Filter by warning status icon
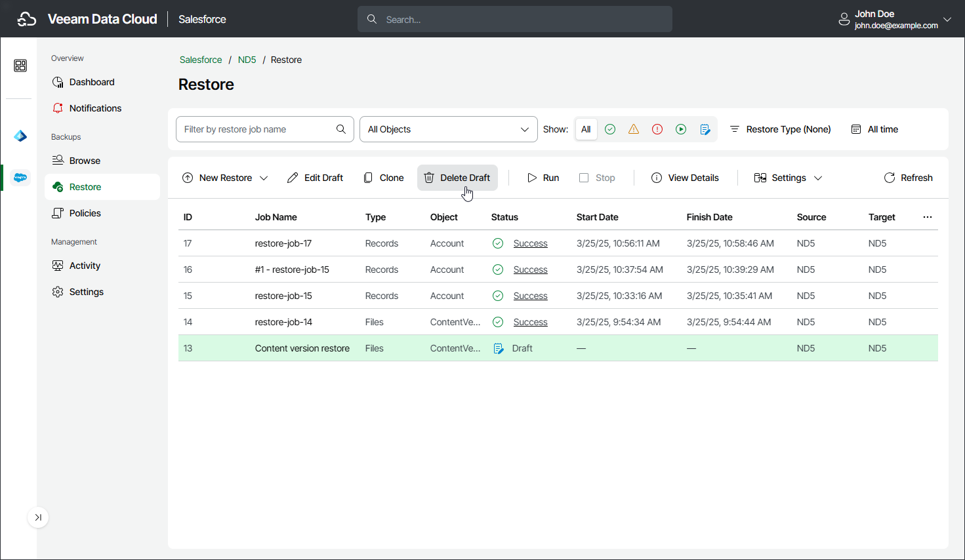Image resolution: width=965 pixels, height=560 pixels. [634, 129]
